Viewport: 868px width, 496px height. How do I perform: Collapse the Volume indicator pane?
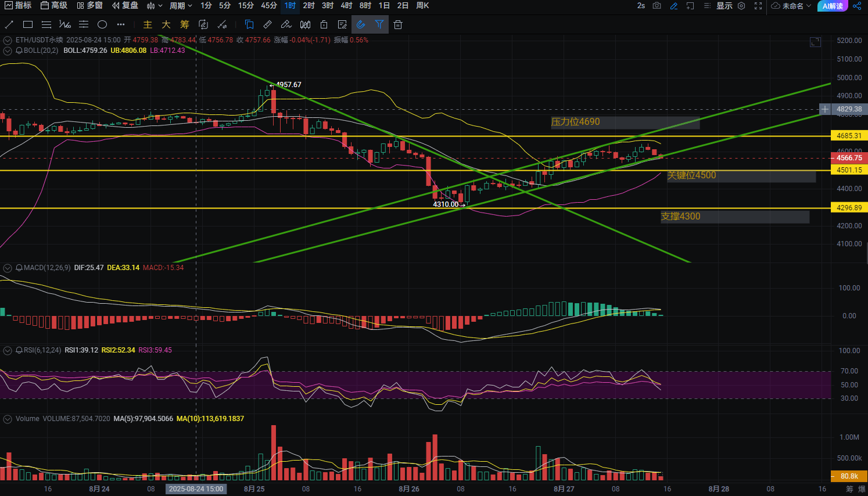click(8, 419)
